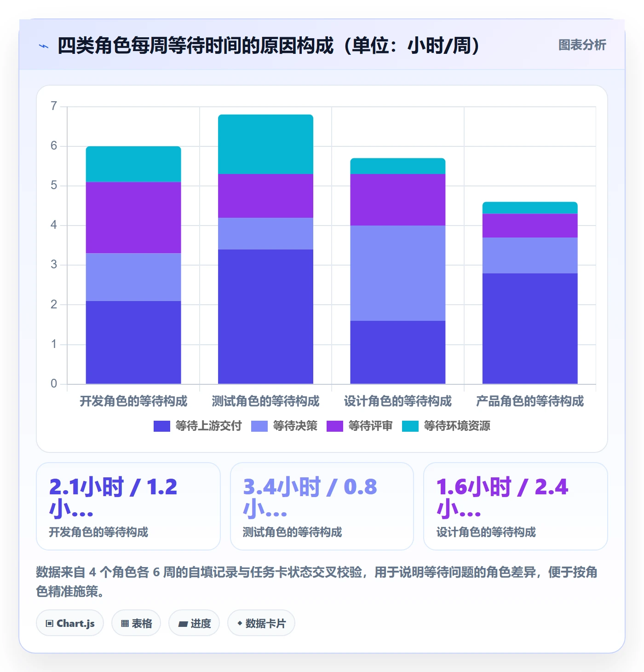
Task: Click the 进度 chip's bar icon
Action: tap(183, 624)
